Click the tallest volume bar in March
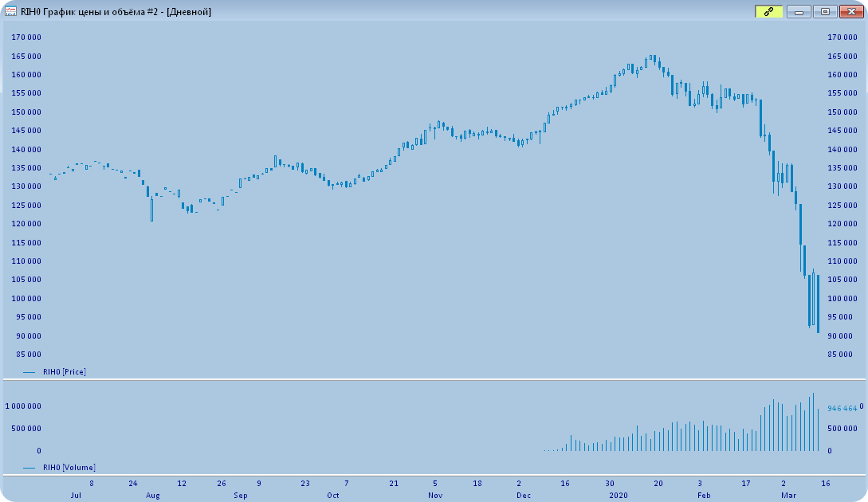 tap(813, 422)
